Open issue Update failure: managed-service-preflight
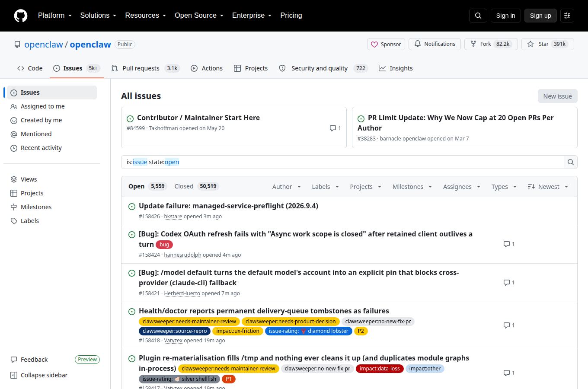The width and height of the screenshot is (588, 389). [228, 206]
